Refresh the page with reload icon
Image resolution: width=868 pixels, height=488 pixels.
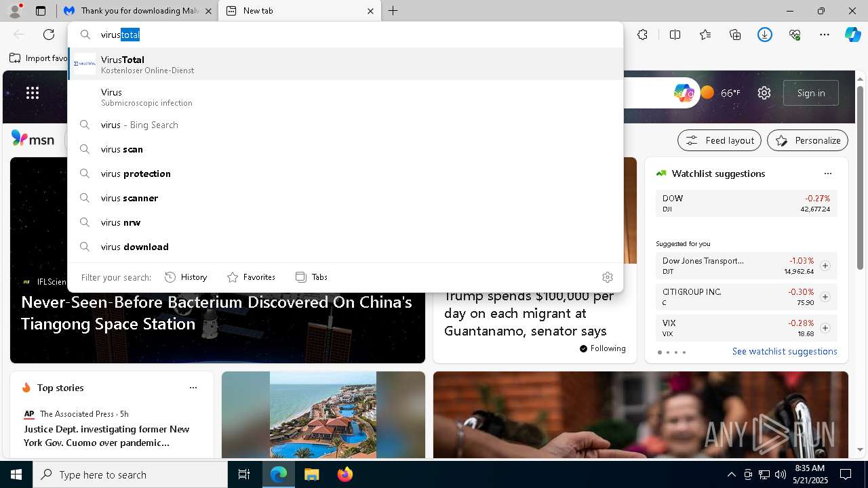point(49,35)
